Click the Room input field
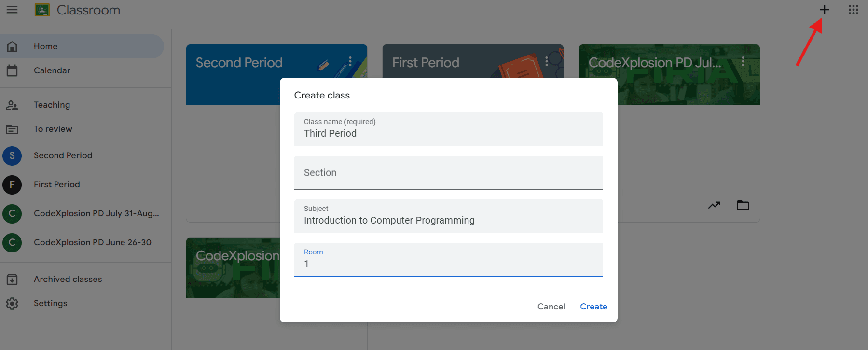The image size is (868, 350). click(x=449, y=260)
